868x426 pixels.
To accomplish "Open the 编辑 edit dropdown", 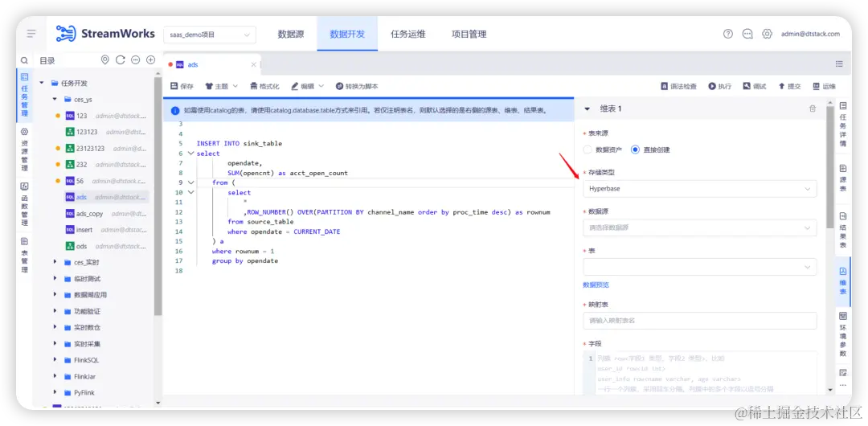I will 307,87.
